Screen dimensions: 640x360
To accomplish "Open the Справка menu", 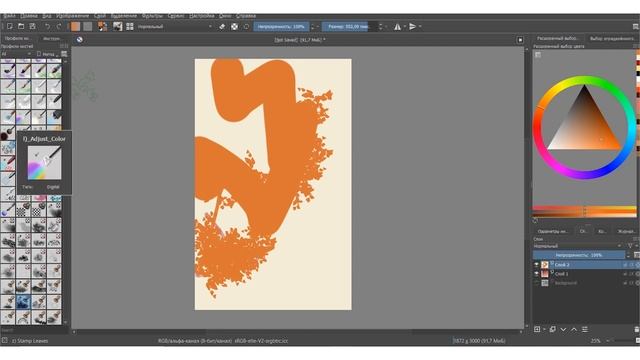I will coord(246,16).
